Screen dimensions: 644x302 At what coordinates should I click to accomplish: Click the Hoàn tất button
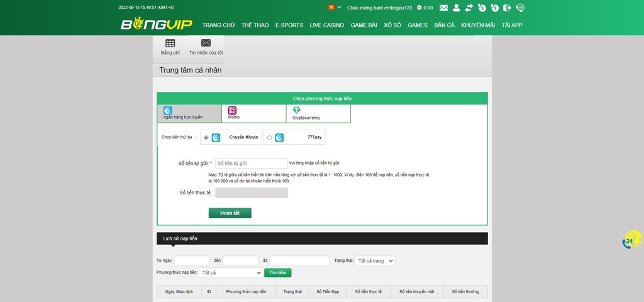click(230, 213)
